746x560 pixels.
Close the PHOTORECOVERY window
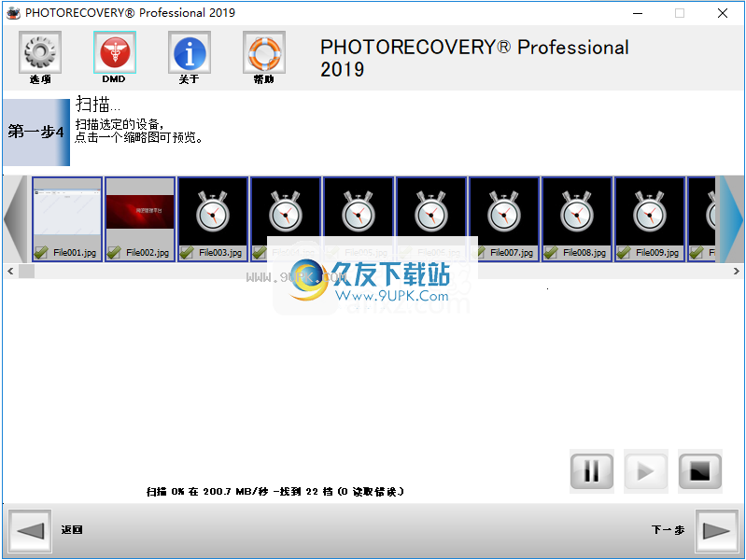[723, 13]
